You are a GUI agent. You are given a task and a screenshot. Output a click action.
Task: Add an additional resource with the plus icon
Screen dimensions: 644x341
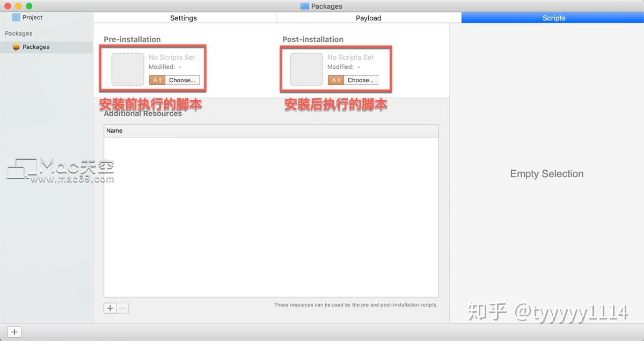click(x=110, y=308)
